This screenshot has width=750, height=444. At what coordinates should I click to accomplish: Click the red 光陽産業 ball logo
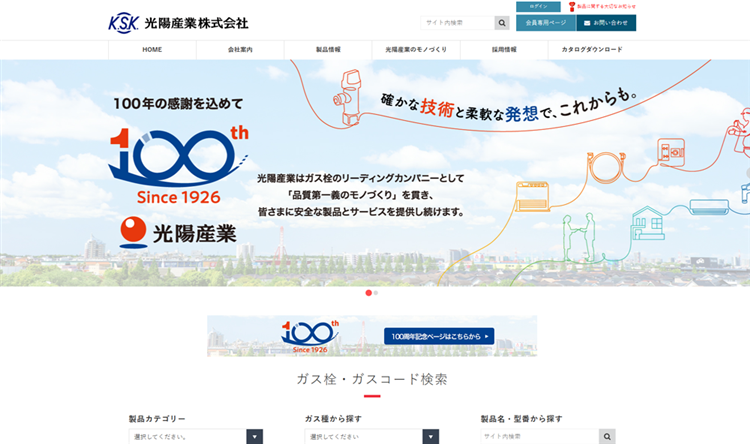133,233
